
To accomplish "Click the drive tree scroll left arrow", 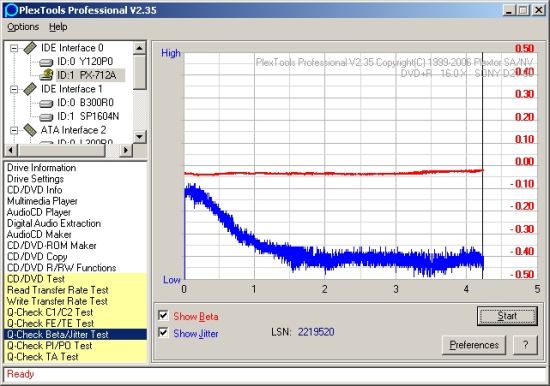I will tap(11, 151).
